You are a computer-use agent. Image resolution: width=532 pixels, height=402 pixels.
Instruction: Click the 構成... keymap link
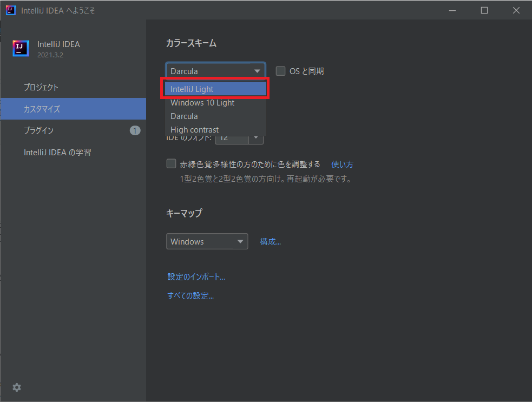point(270,241)
